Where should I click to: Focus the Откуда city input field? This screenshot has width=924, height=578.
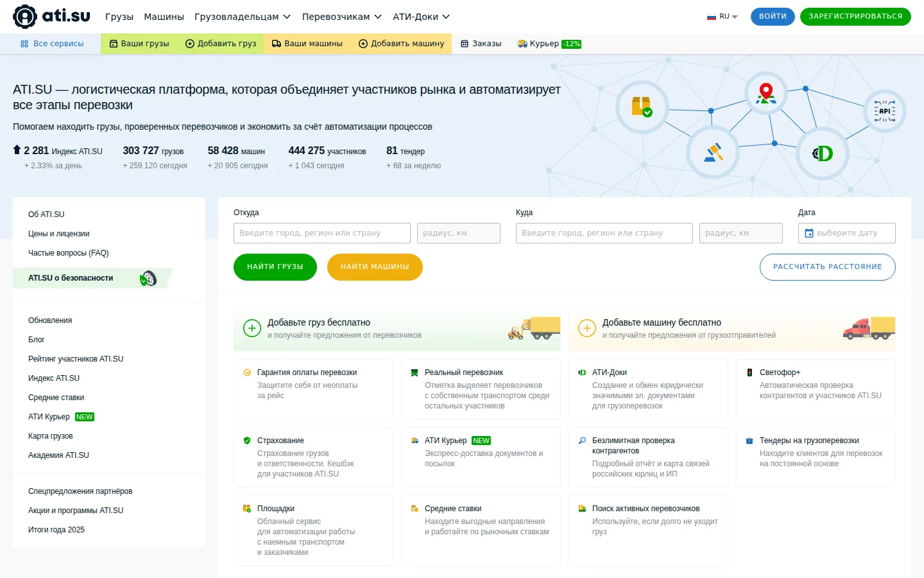322,233
